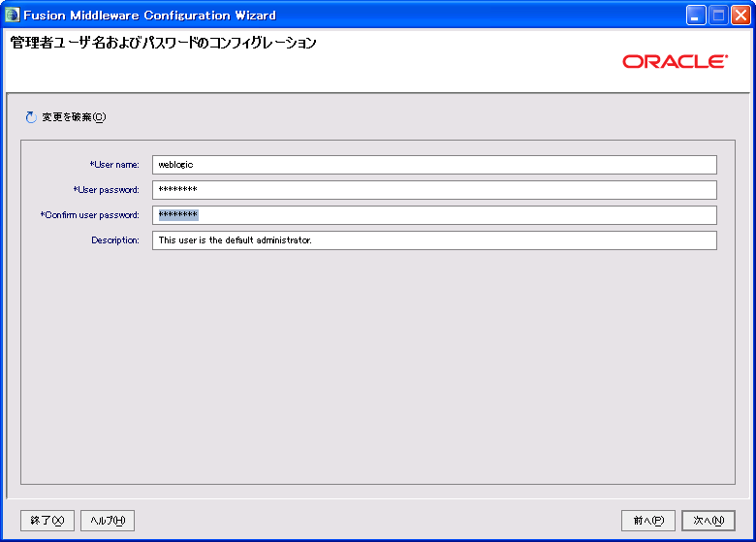This screenshot has width=756, height=542.
Task: Proceed with the 次へ(N) button
Action: click(x=709, y=521)
